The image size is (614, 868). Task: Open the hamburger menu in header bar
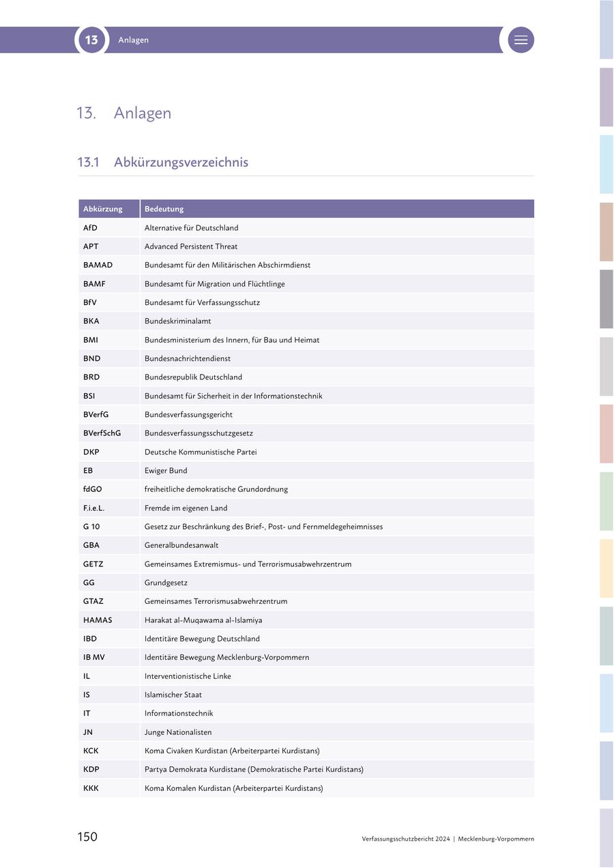[x=521, y=40]
